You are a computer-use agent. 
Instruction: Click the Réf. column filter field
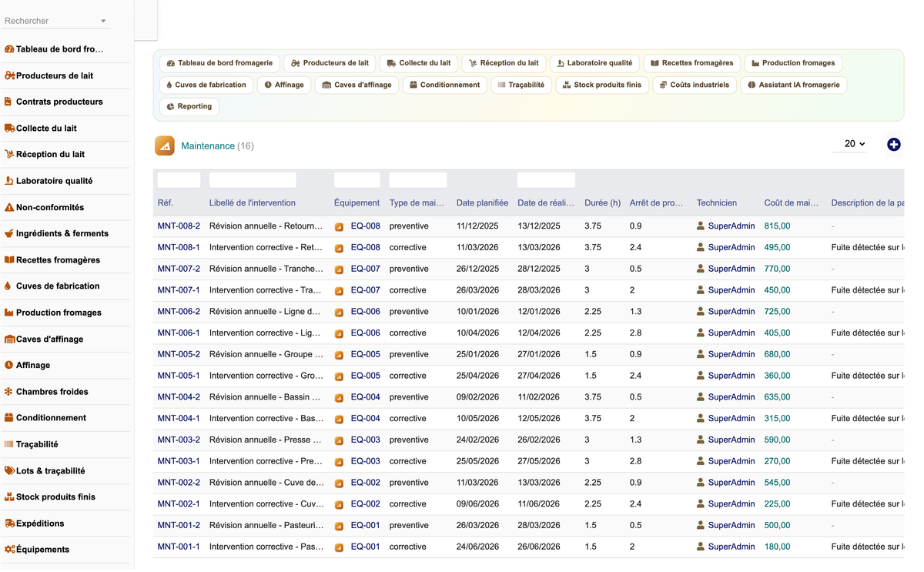(179, 180)
